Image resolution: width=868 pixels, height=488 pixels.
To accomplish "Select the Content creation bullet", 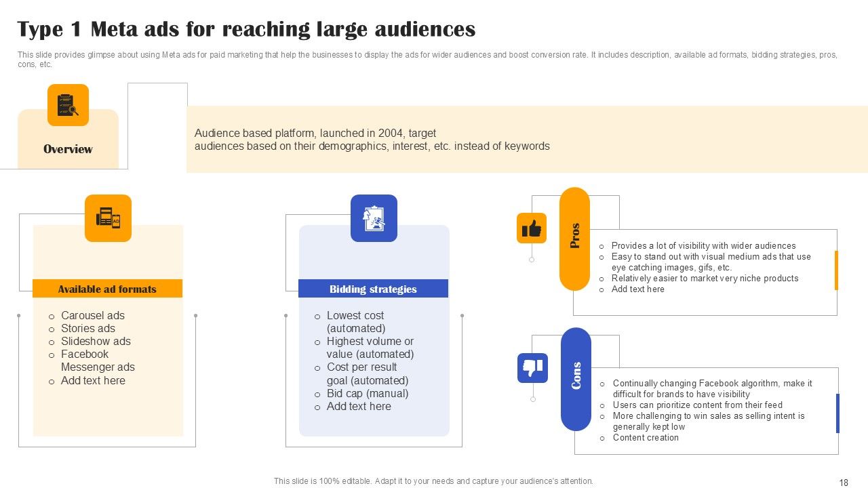I will [x=646, y=438].
